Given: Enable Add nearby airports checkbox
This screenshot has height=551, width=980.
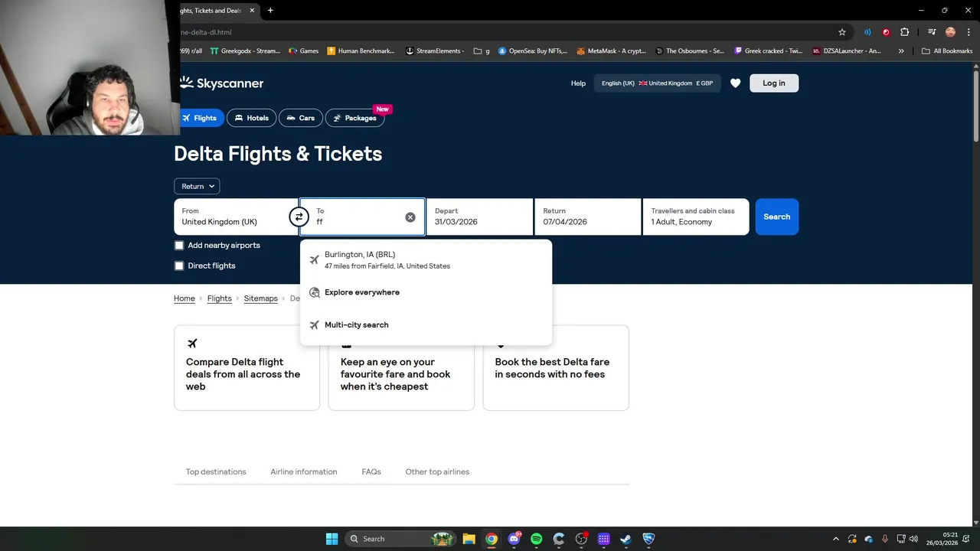Looking at the screenshot, I should [179, 246].
